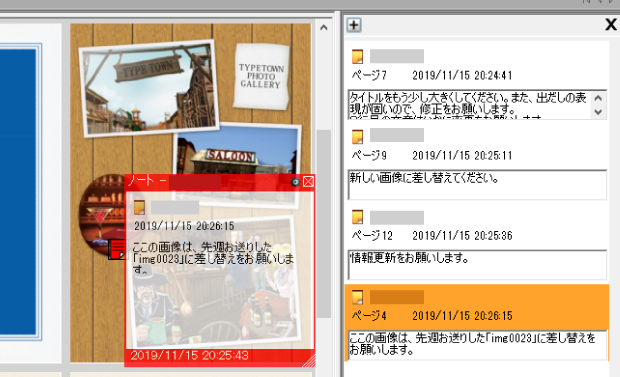This screenshot has width=620, height=377.
Task: Close the notes list panel with X
Action: (x=611, y=25)
